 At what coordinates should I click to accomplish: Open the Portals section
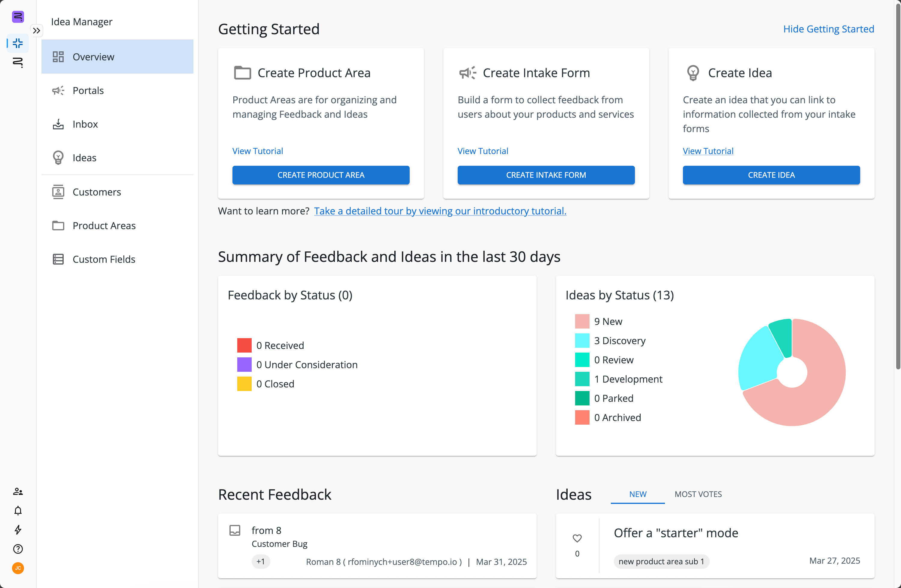pyautogui.click(x=88, y=90)
